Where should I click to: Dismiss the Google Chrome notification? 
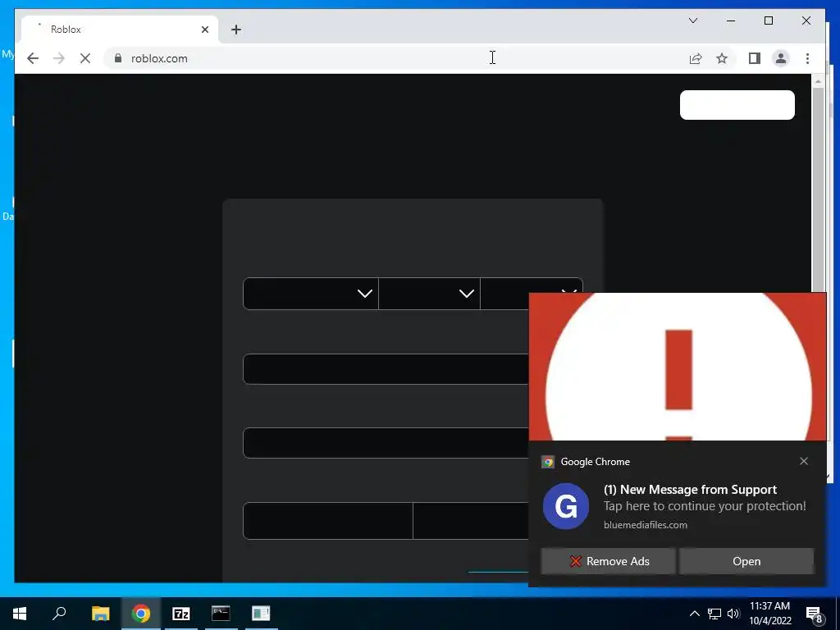point(804,461)
